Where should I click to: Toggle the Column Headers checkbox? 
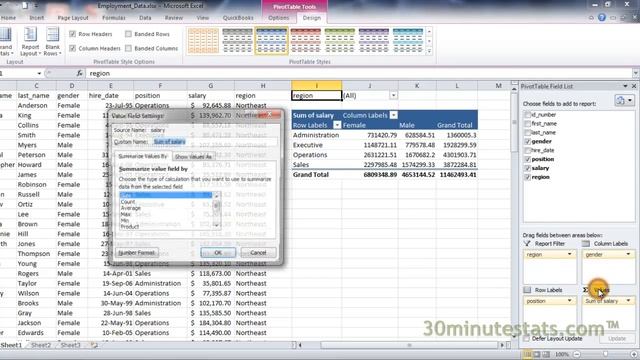pyautogui.click(x=73, y=48)
